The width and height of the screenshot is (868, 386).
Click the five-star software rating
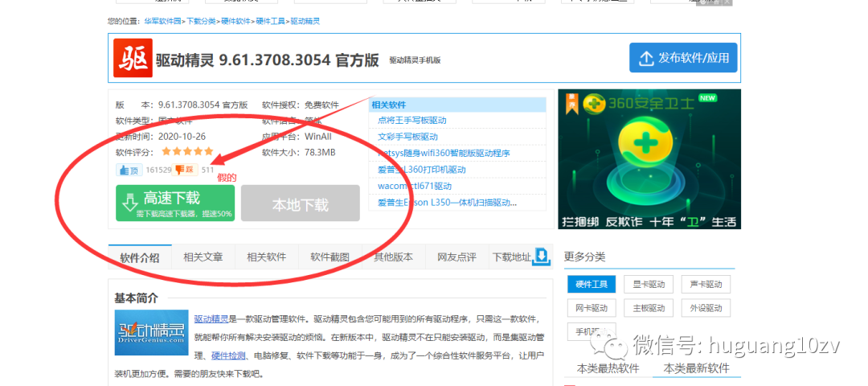tap(187, 151)
